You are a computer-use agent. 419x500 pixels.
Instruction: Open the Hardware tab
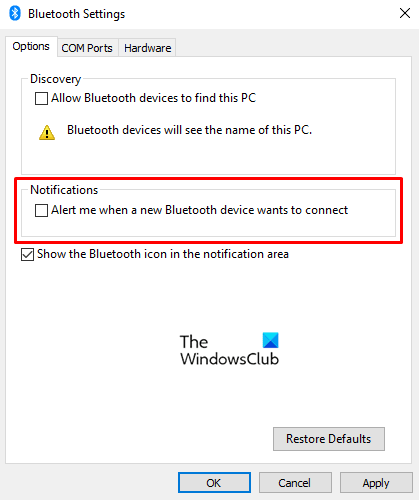coord(147,48)
